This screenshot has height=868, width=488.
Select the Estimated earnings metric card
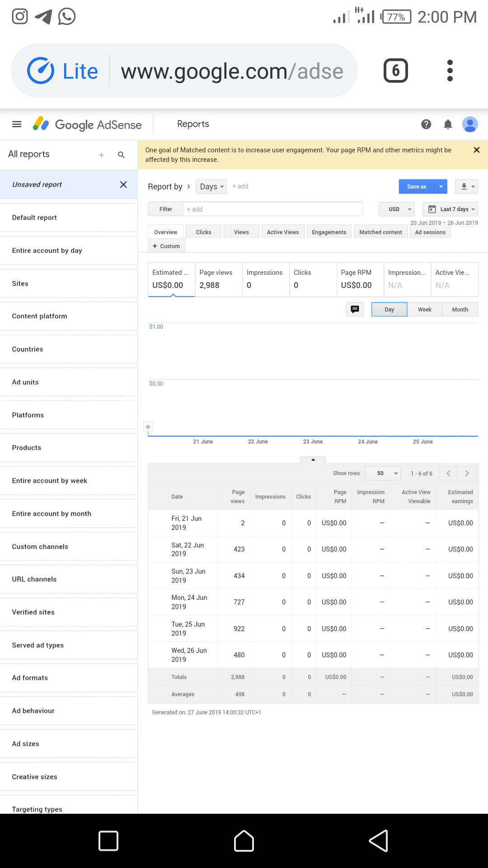[172, 279]
